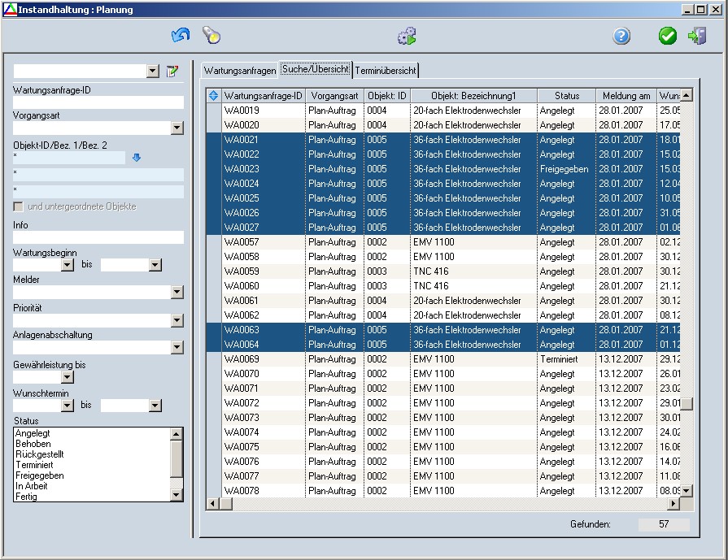Click the exit door icon
Viewport: 728px width, 560px height.
[697, 36]
